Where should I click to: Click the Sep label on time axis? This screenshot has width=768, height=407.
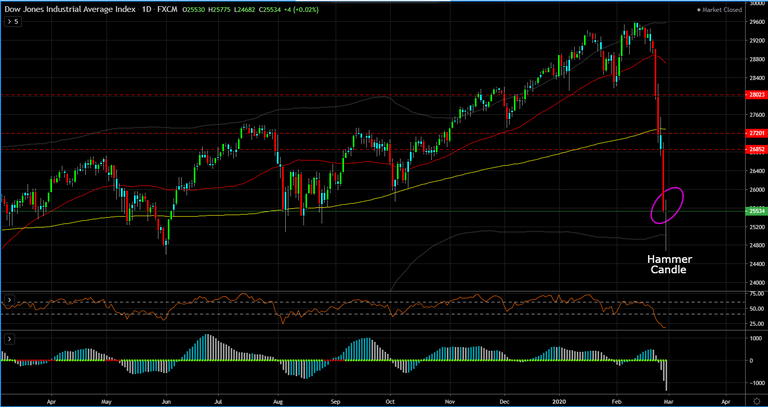[335, 401]
